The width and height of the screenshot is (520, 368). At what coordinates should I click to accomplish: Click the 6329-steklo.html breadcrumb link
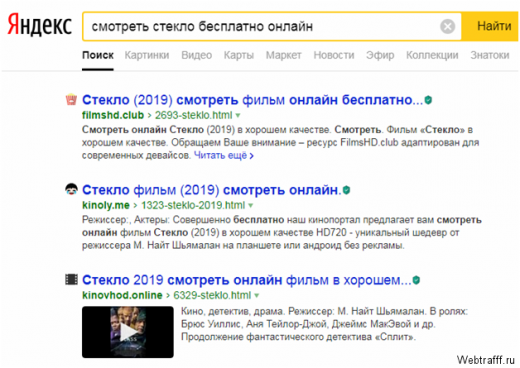click(x=212, y=295)
